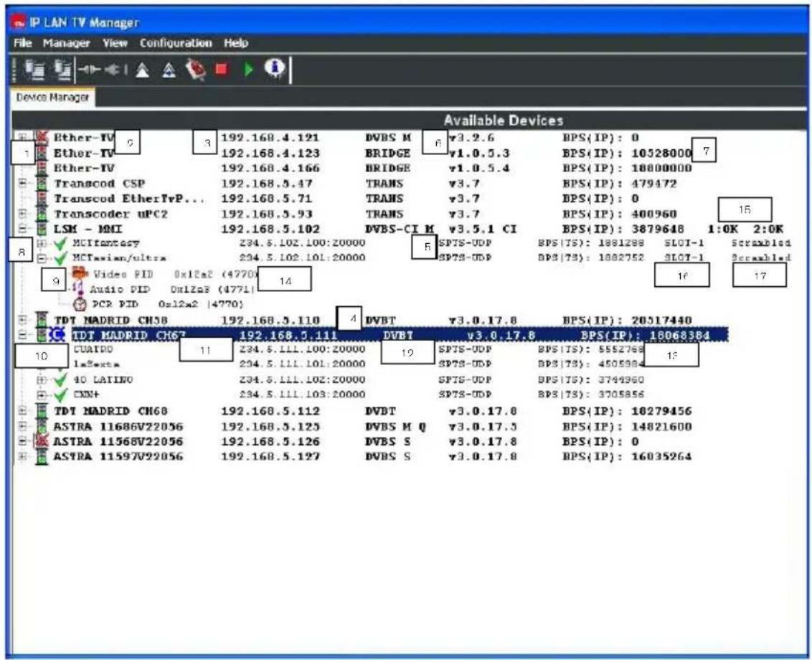Collapse the LSM - MMI device node
The width and height of the screenshot is (812, 660).
(x=22, y=228)
